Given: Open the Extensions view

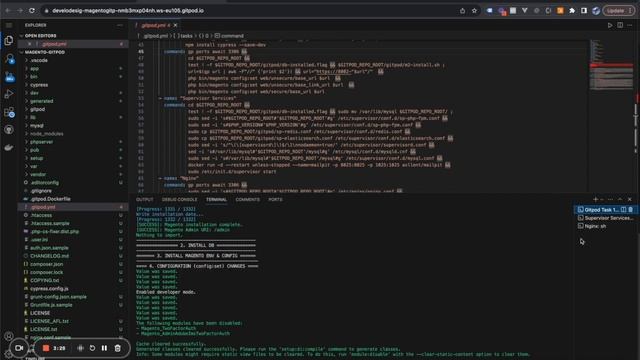Looking at the screenshot, I should coord(9,112).
